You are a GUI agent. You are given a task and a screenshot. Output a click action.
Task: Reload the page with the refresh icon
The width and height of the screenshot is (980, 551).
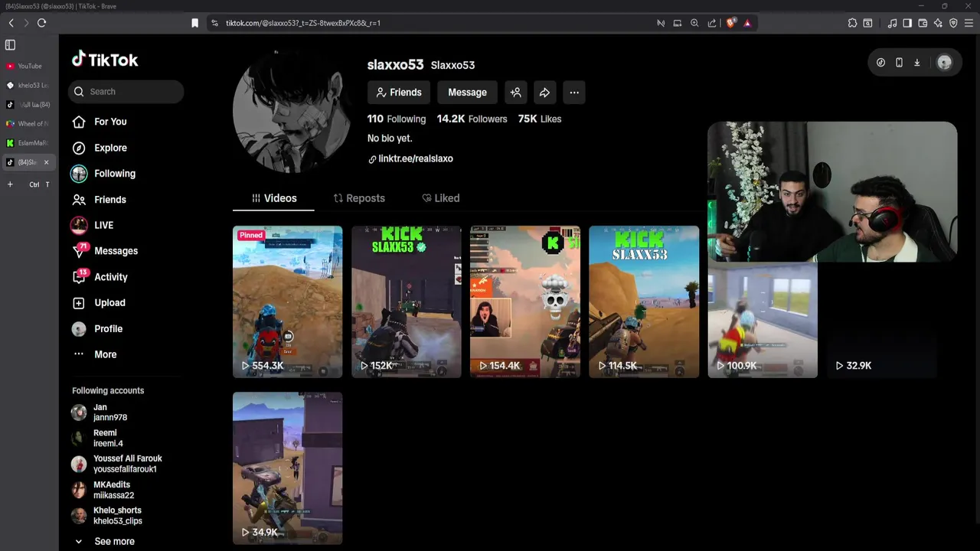(42, 23)
